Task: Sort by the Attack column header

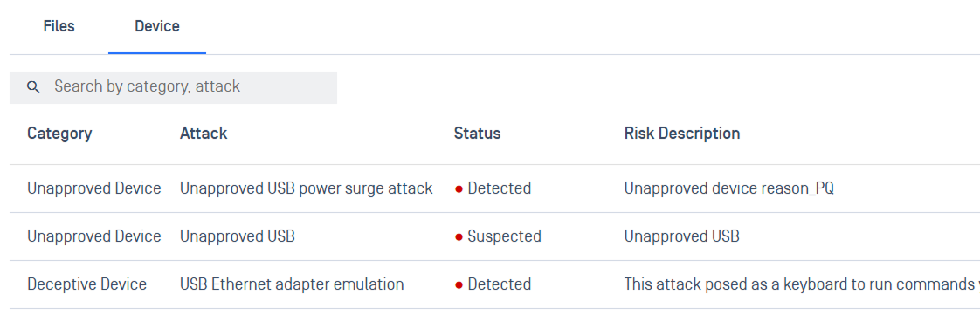Action: pyautogui.click(x=204, y=133)
